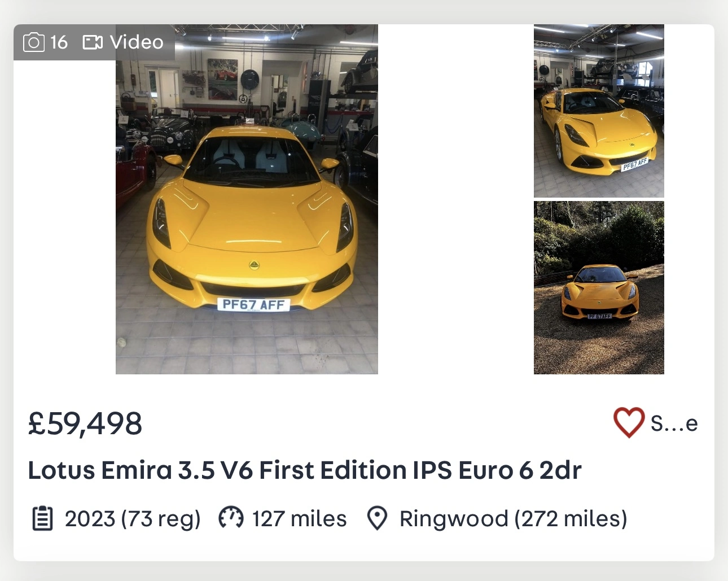Viewport: 728px width, 581px height.
Task: Click the Video camera icon
Action: tap(93, 42)
